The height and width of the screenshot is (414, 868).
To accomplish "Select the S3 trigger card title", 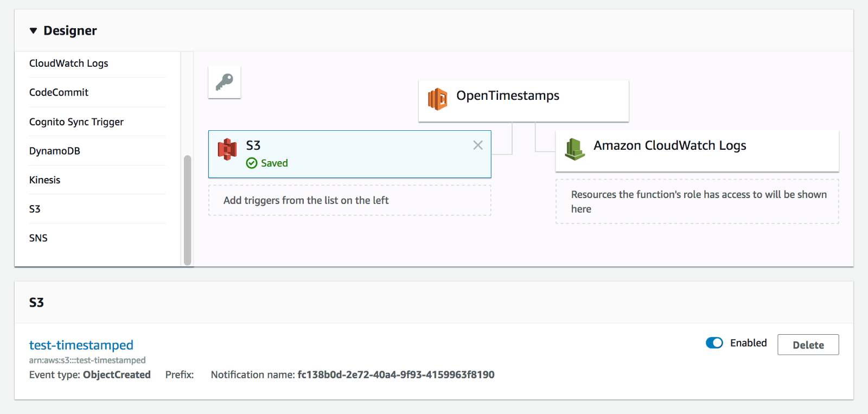I will click(253, 145).
